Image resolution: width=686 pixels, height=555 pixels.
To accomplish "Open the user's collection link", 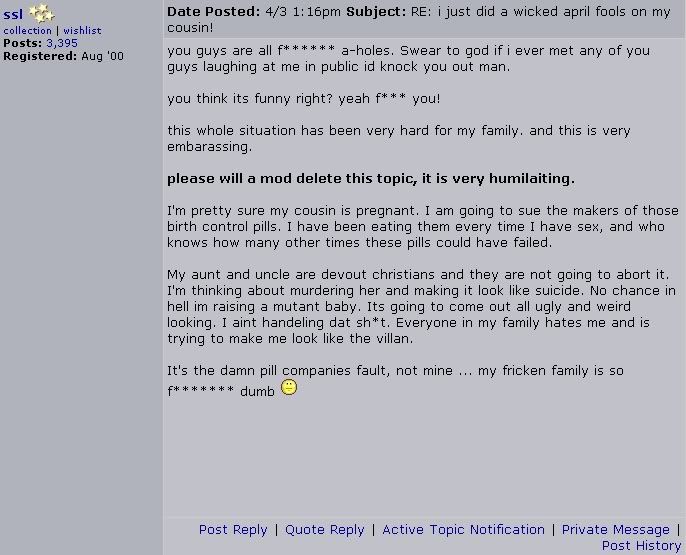I will pyautogui.click(x=28, y=31).
